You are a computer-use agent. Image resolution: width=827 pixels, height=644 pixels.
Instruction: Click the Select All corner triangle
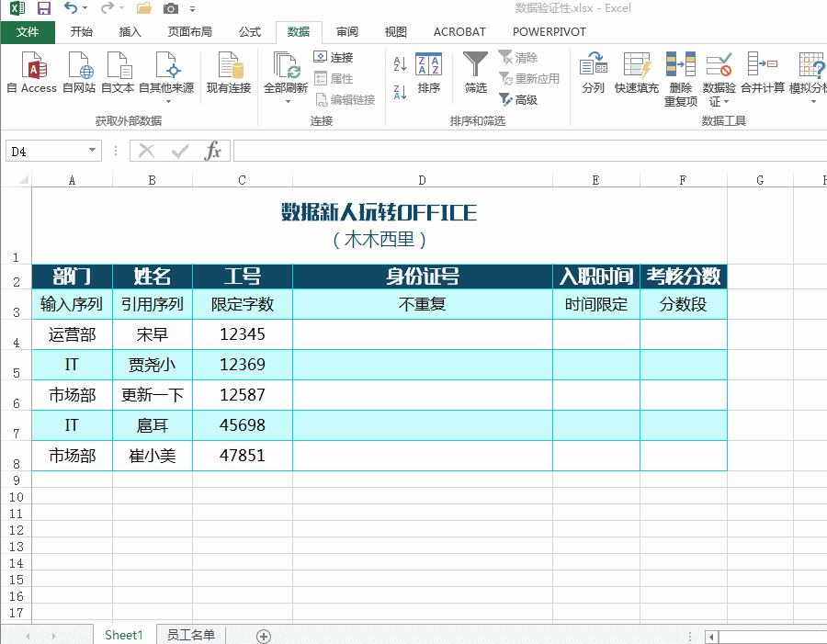point(24,180)
